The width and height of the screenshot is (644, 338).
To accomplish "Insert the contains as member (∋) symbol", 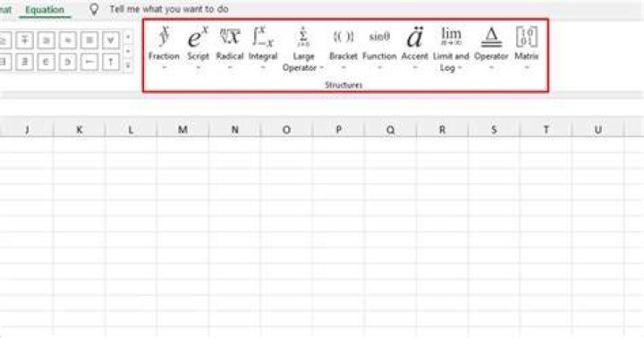I will tap(68, 62).
